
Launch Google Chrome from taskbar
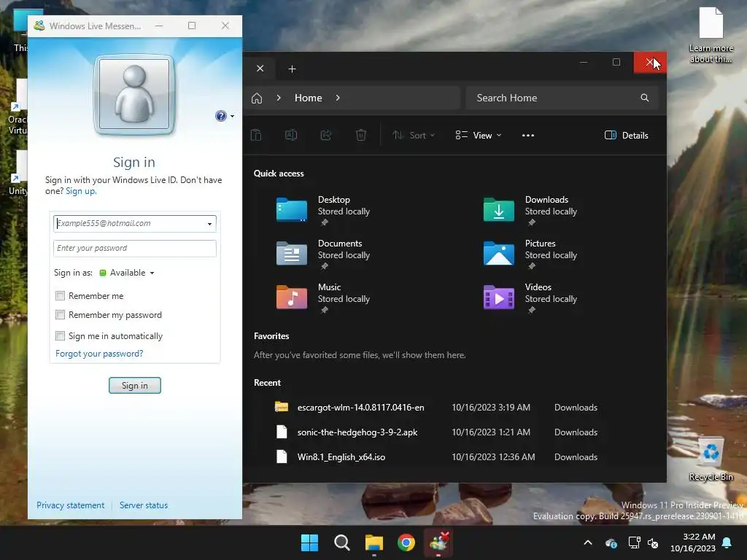[406, 542]
